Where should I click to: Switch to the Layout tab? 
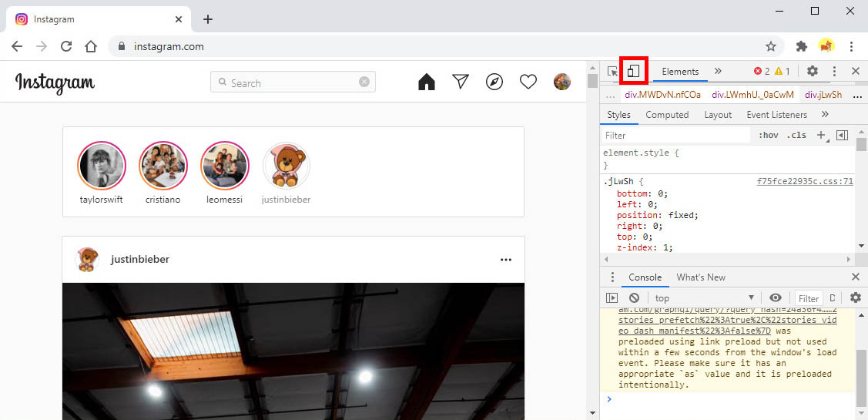(x=718, y=115)
